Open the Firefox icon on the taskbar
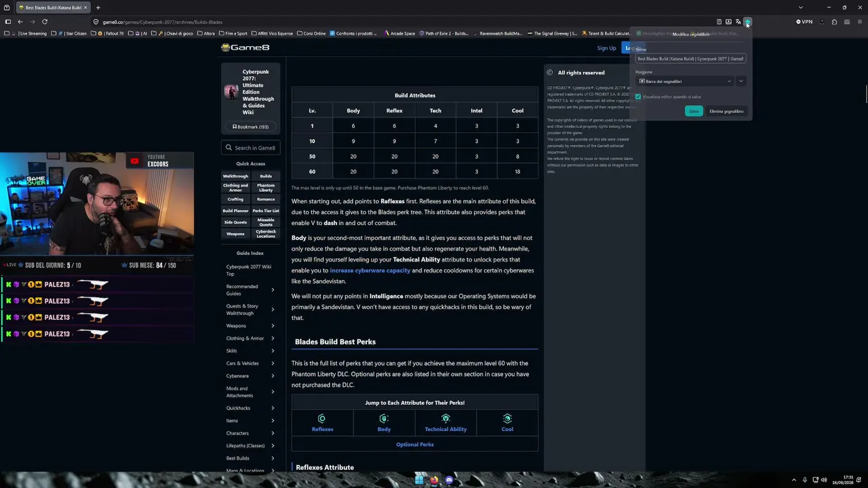Image resolution: width=868 pixels, height=488 pixels. [434, 480]
